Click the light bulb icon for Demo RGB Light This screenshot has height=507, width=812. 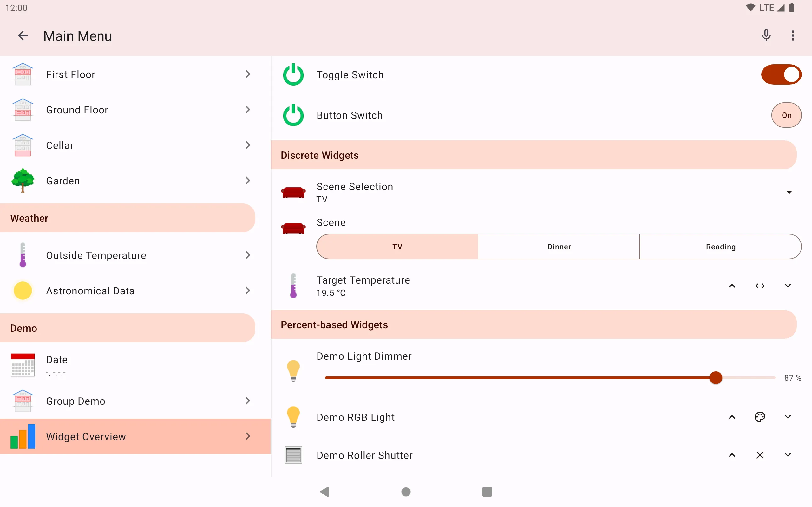coord(293,416)
